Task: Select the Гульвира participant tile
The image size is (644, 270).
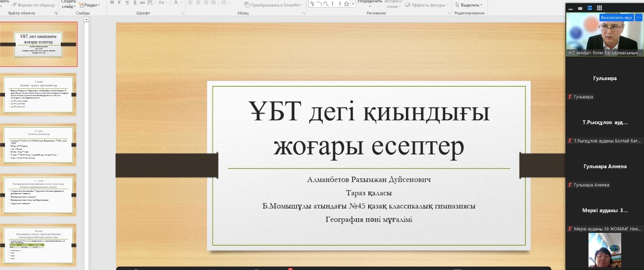Action: click(x=605, y=78)
